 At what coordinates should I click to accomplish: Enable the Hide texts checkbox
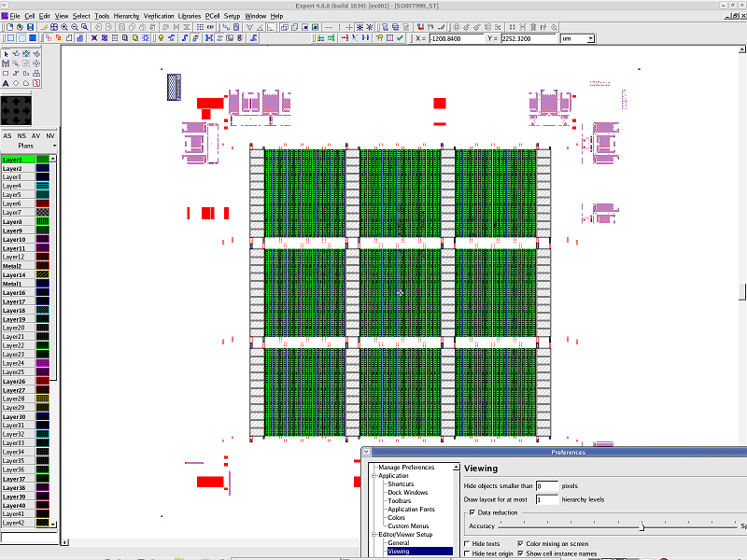(467, 543)
